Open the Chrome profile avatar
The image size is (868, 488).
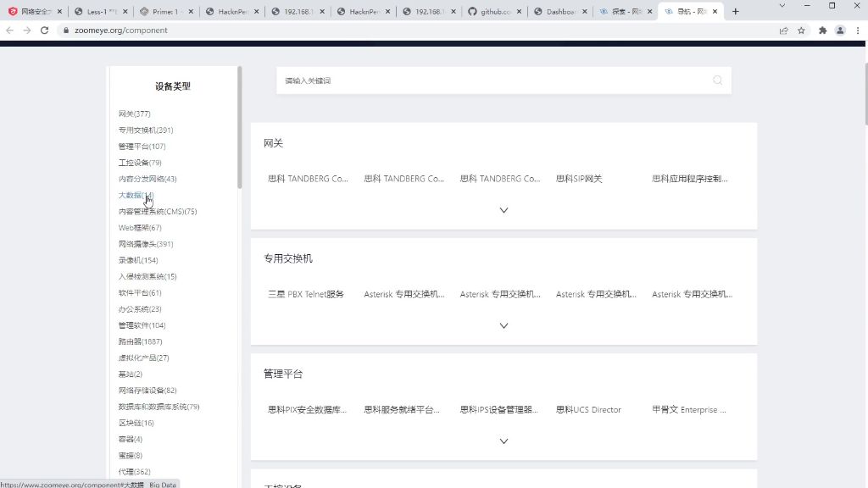pos(840,30)
